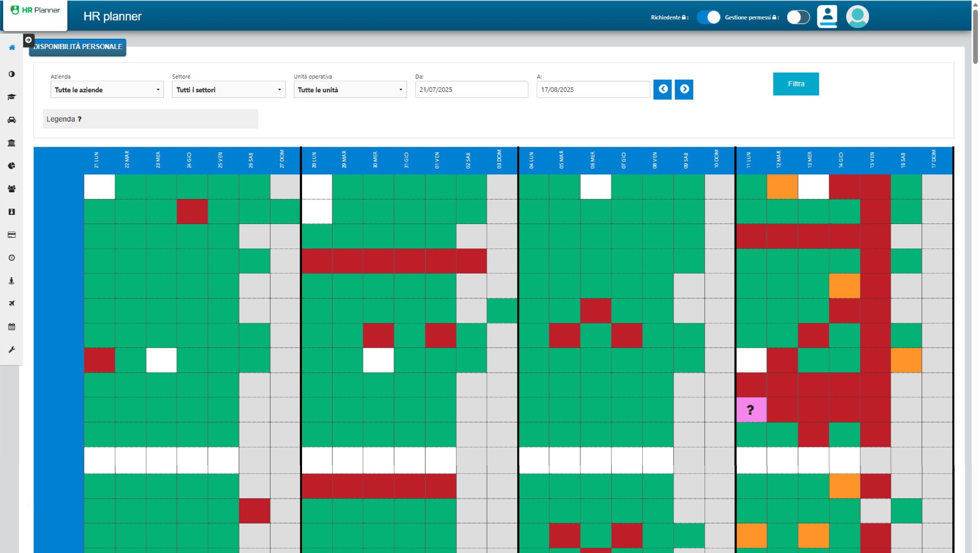The height and width of the screenshot is (553, 980).
Task: Click the Da date field 21/07/2025
Action: pyautogui.click(x=472, y=90)
